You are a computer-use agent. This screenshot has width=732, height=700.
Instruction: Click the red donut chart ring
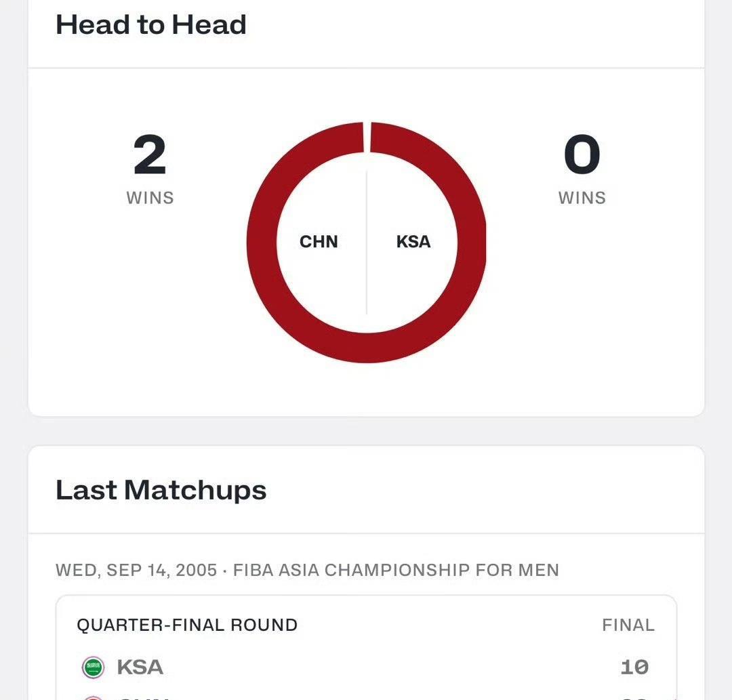261,243
